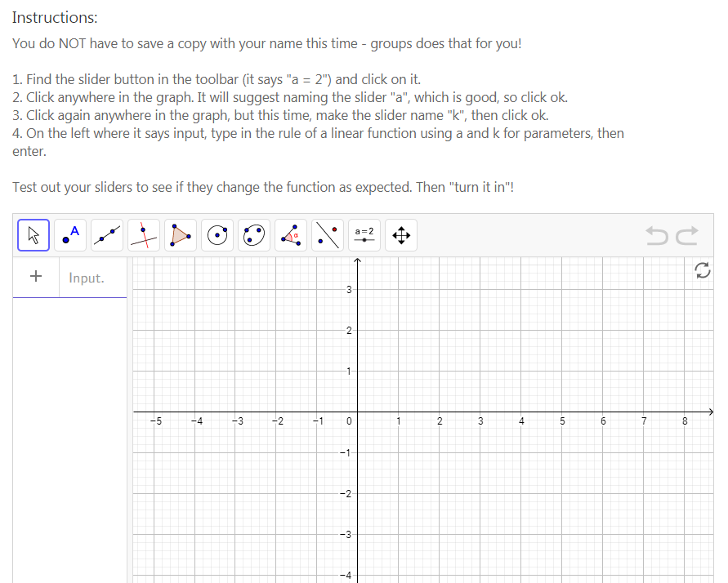728x583 pixels.
Task: Click the y-axis label 3
Action: pyautogui.click(x=349, y=290)
